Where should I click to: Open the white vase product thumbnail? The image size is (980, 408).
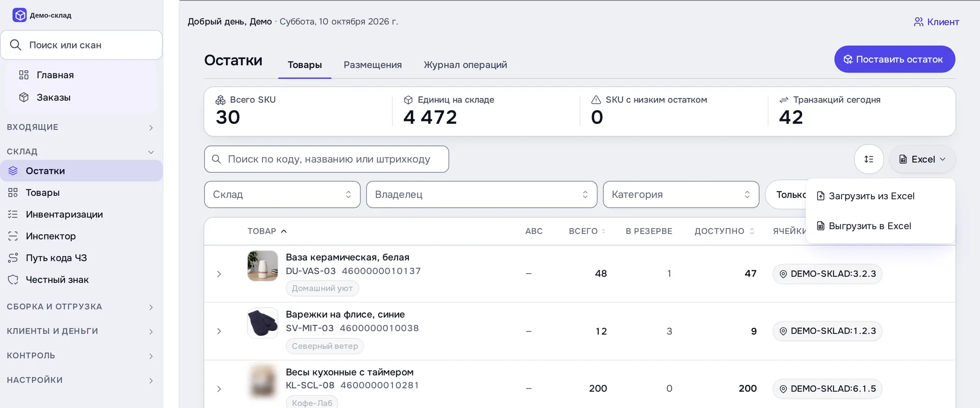[263, 266]
